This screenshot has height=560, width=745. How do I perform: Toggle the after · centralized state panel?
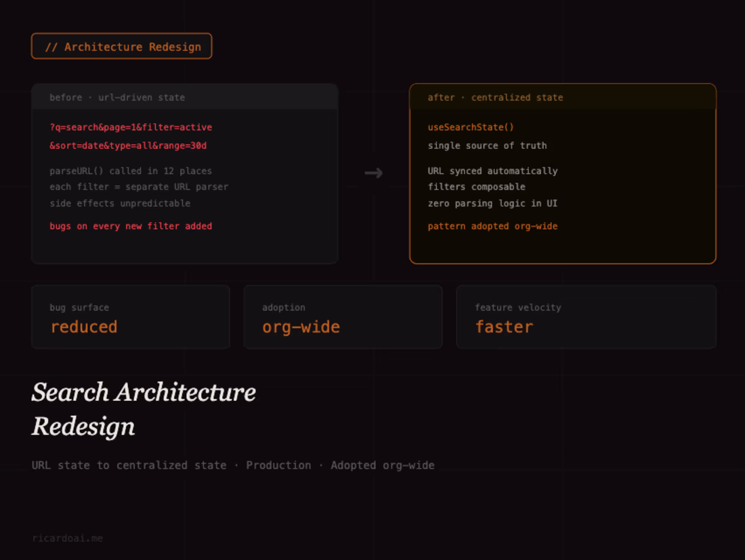[563, 173]
